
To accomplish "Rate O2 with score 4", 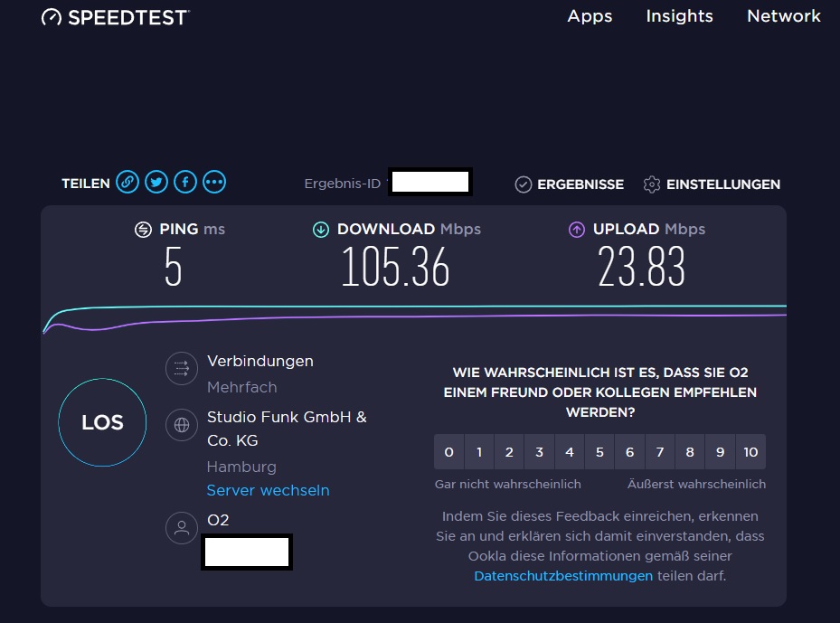I will (570, 451).
